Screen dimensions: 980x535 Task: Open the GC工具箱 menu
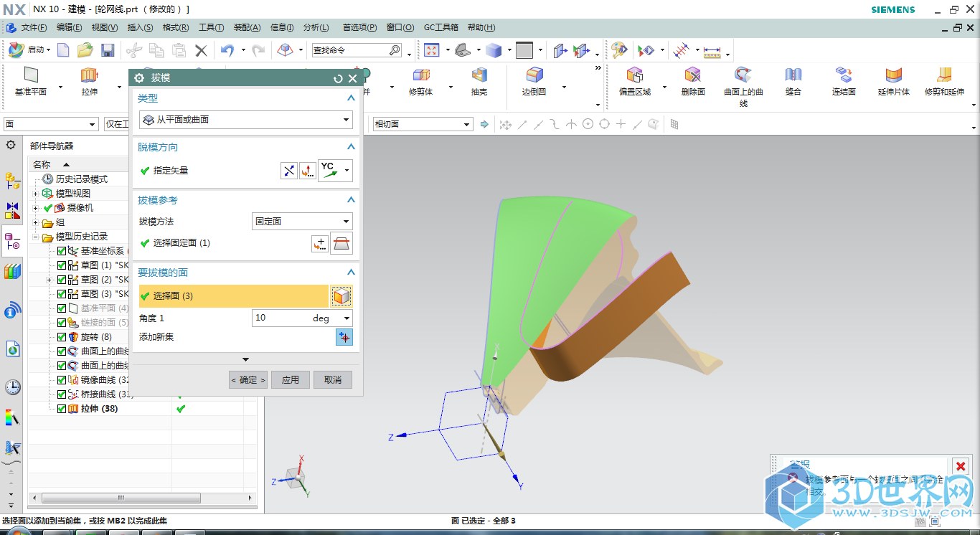click(x=440, y=27)
